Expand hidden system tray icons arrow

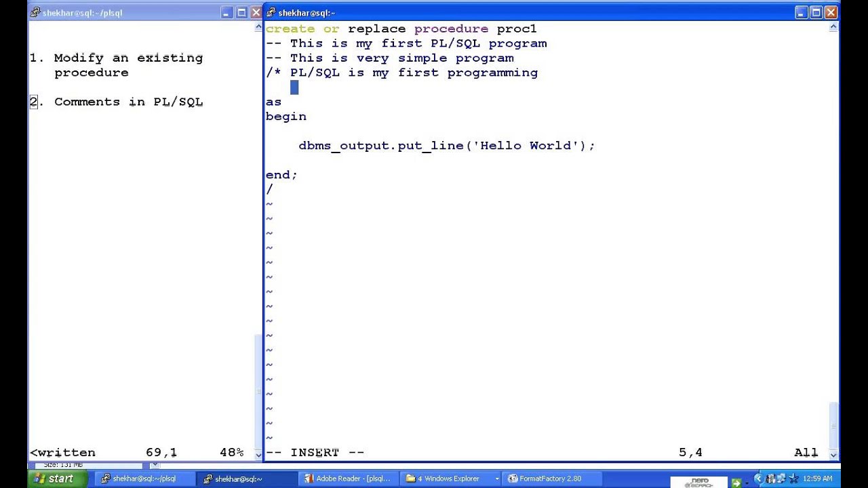pyautogui.click(x=758, y=479)
